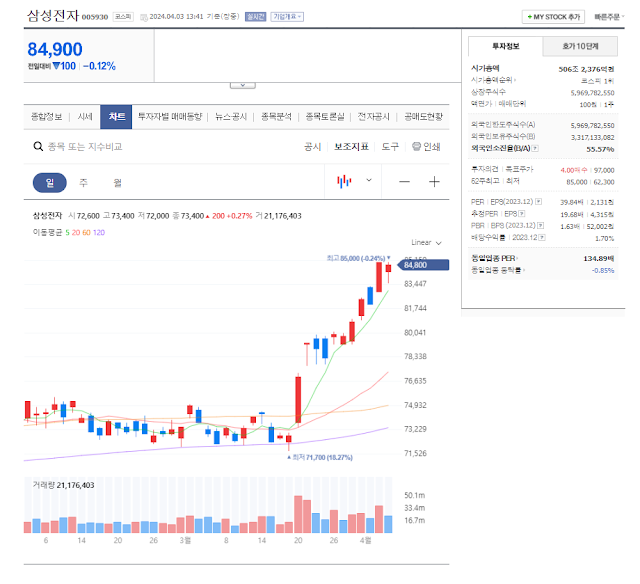The height and width of the screenshot is (584, 640).
Task: Zoom in the chart with plus icon
Action: pyautogui.click(x=434, y=182)
